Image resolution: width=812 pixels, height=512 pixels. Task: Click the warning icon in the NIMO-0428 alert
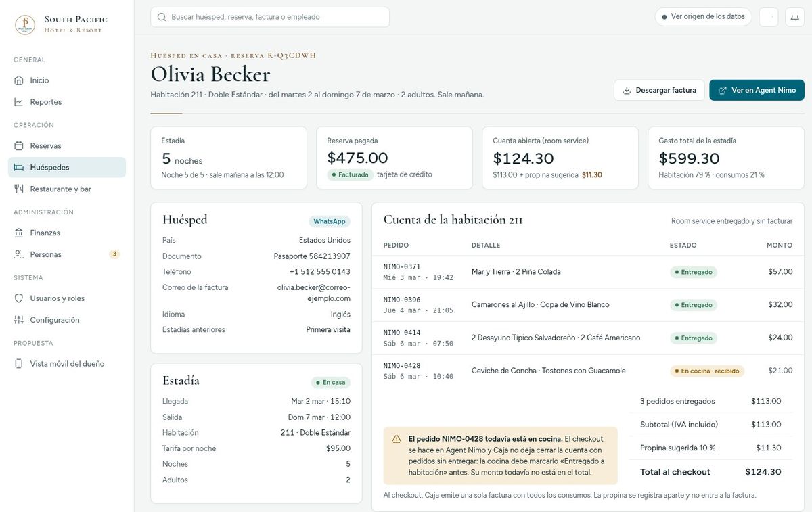(x=397, y=439)
